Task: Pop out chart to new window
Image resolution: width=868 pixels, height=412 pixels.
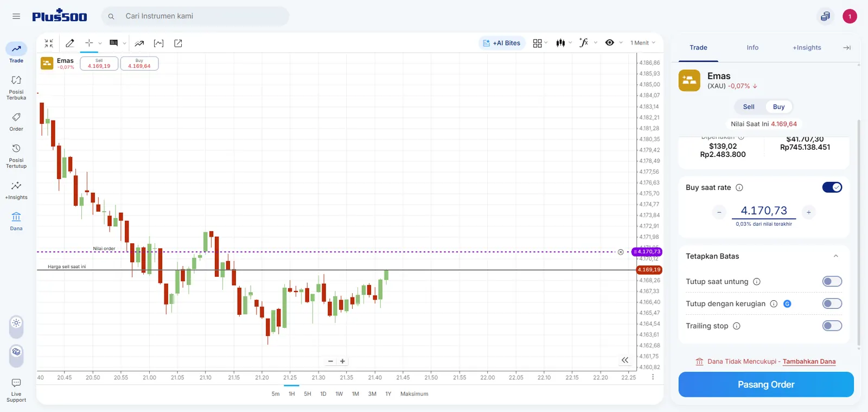Action: coord(178,43)
